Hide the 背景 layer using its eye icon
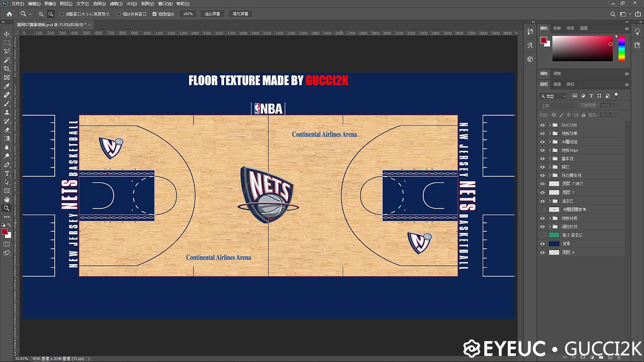 pyautogui.click(x=543, y=243)
